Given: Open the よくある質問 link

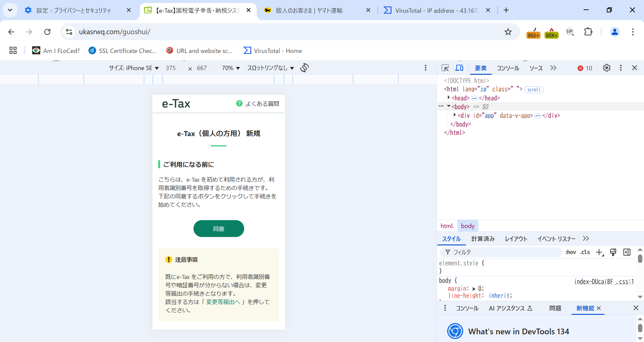Looking at the screenshot, I should point(262,104).
